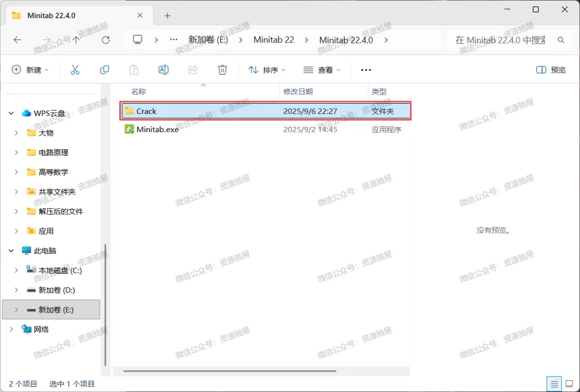The height and width of the screenshot is (392, 580).
Task: Expand the 大物 folder node
Action: click(x=16, y=133)
